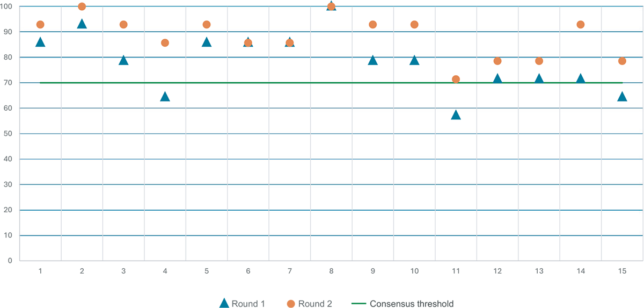The height and width of the screenshot is (308, 644).
Task: Select the orange circle just above the green line
Action: point(456,79)
